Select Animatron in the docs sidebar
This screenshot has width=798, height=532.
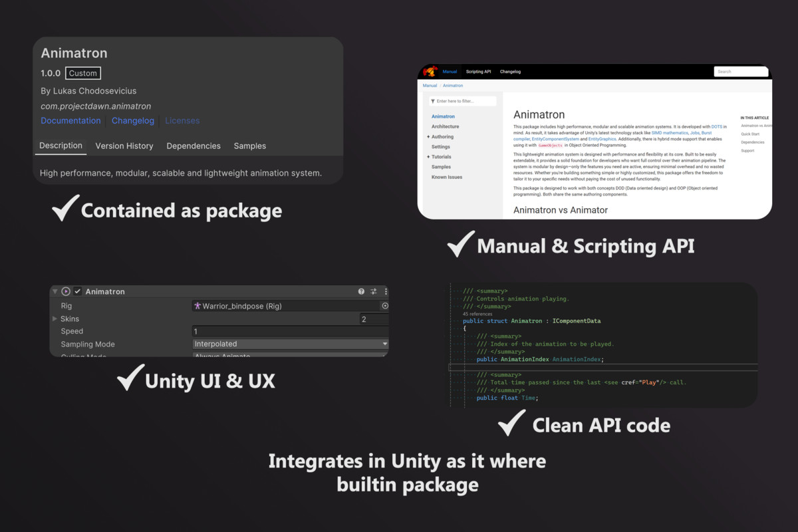(x=444, y=116)
